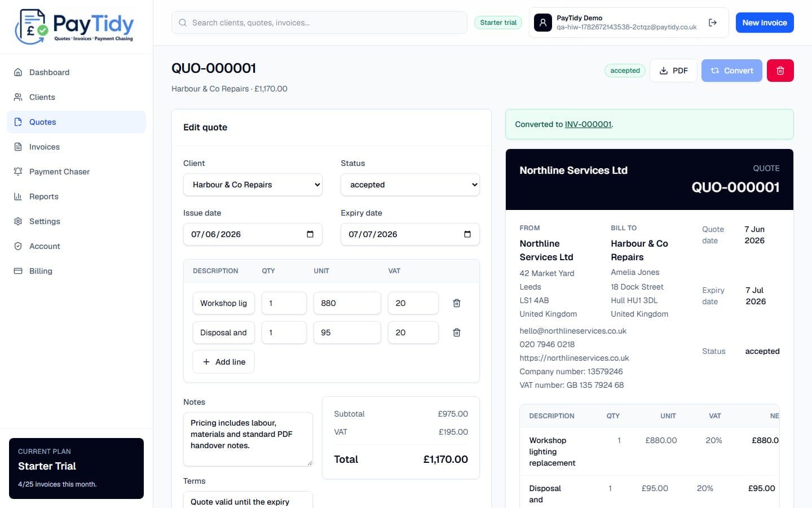
Task: Click the Billing card icon
Action: [18, 271]
